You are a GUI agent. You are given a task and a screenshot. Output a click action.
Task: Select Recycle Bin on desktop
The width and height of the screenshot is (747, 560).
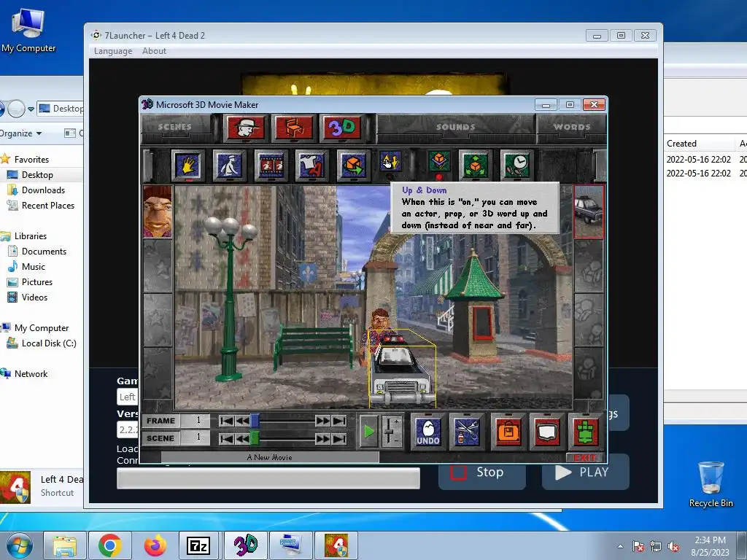click(x=711, y=484)
